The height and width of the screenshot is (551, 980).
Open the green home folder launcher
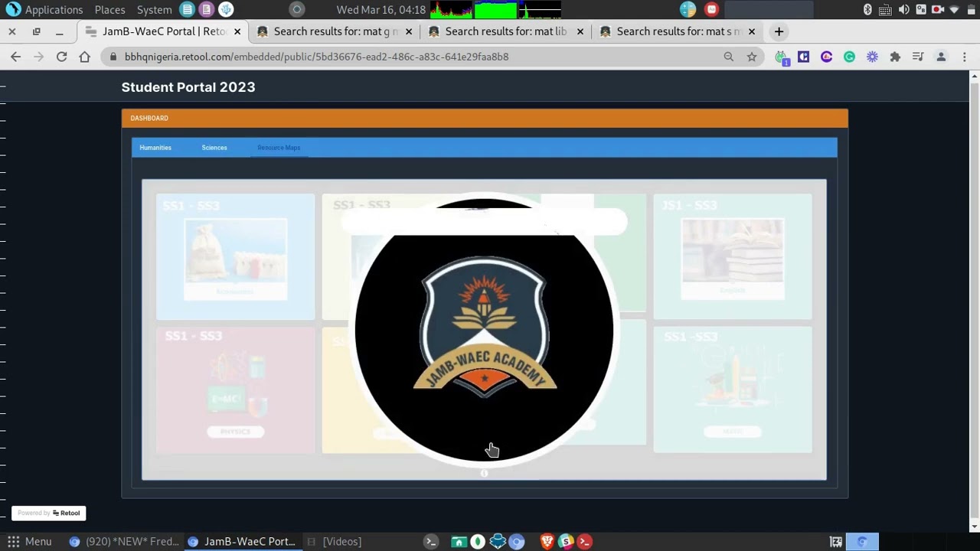point(459,541)
